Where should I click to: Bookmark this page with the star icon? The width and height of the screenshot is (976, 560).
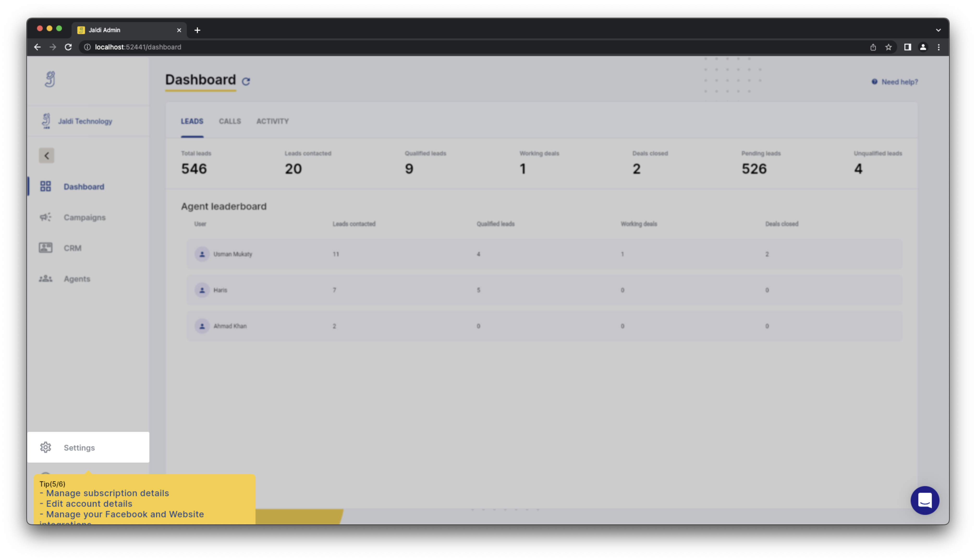click(x=888, y=47)
